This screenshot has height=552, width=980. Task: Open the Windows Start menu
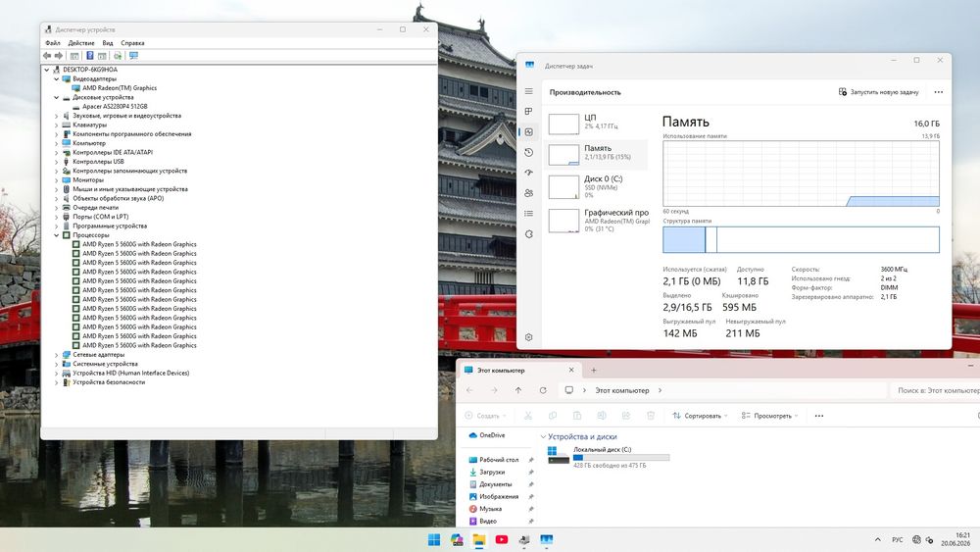pyautogui.click(x=434, y=539)
